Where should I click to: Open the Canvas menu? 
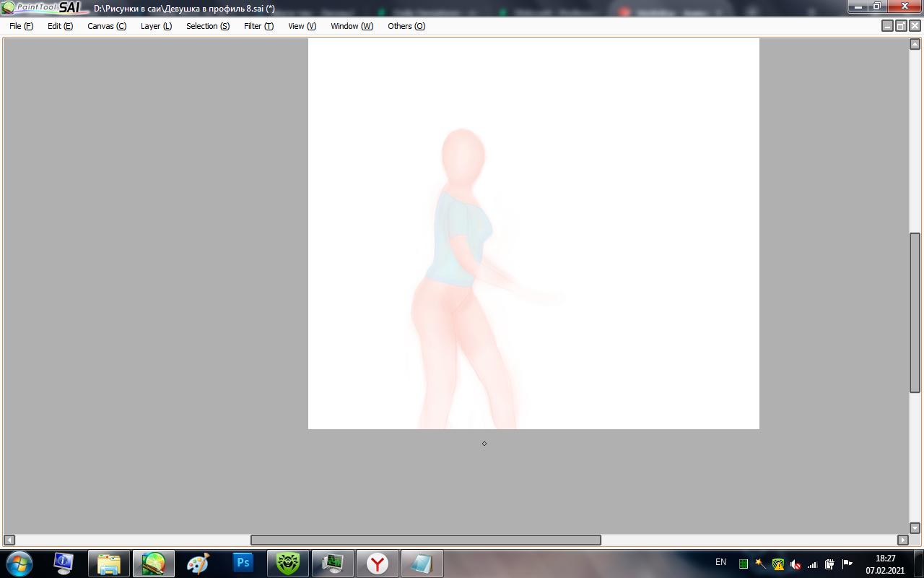[x=107, y=26]
